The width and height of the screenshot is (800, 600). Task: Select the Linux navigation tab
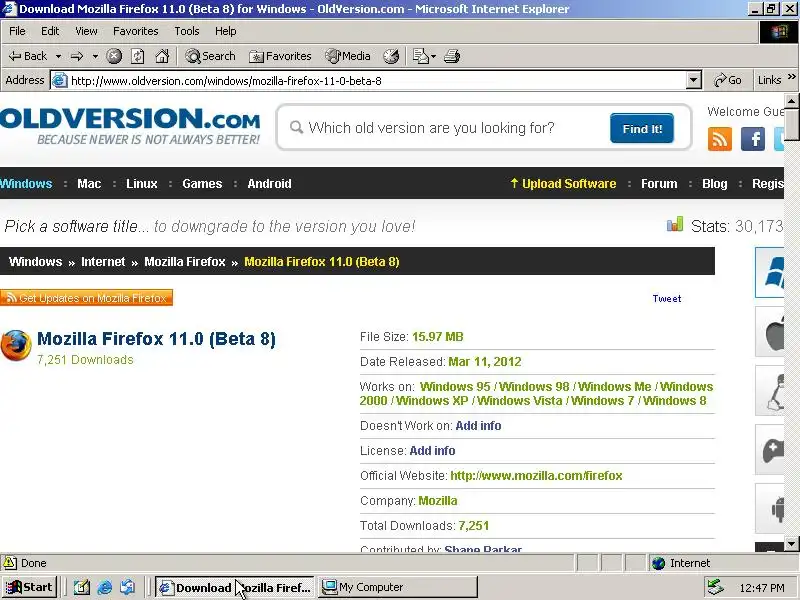[x=142, y=184]
